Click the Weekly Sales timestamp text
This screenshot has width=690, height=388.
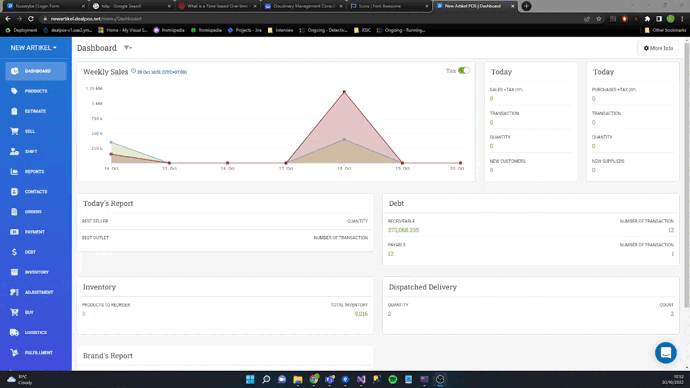[162, 72]
